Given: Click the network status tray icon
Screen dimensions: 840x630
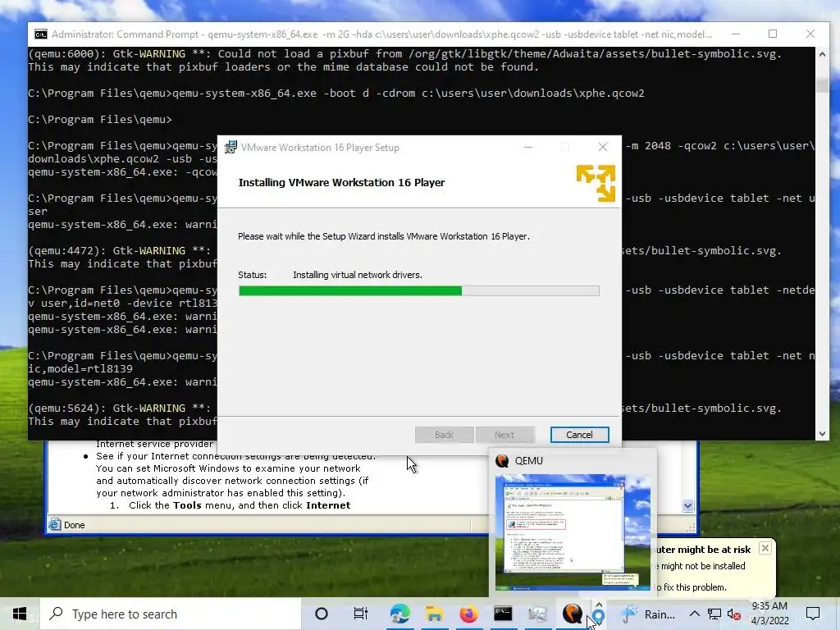Looking at the screenshot, I should (714, 614).
